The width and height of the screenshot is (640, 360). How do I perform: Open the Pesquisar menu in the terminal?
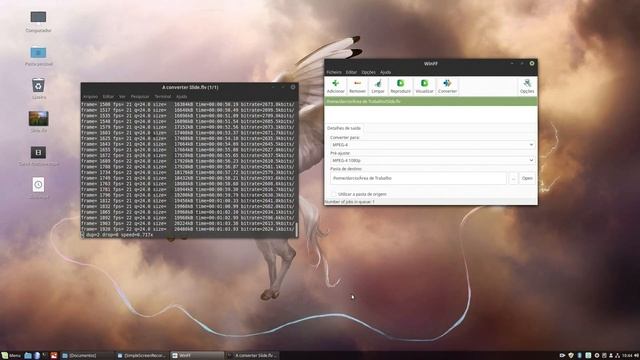click(140, 97)
